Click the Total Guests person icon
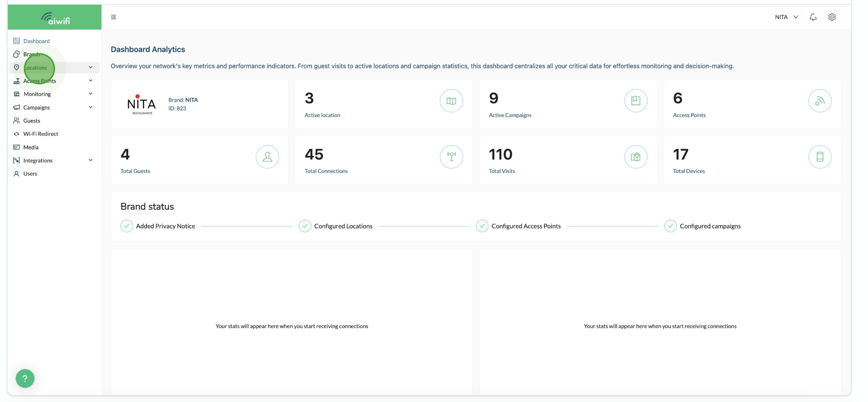Screen dimensions: 868x402 coord(267,157)
